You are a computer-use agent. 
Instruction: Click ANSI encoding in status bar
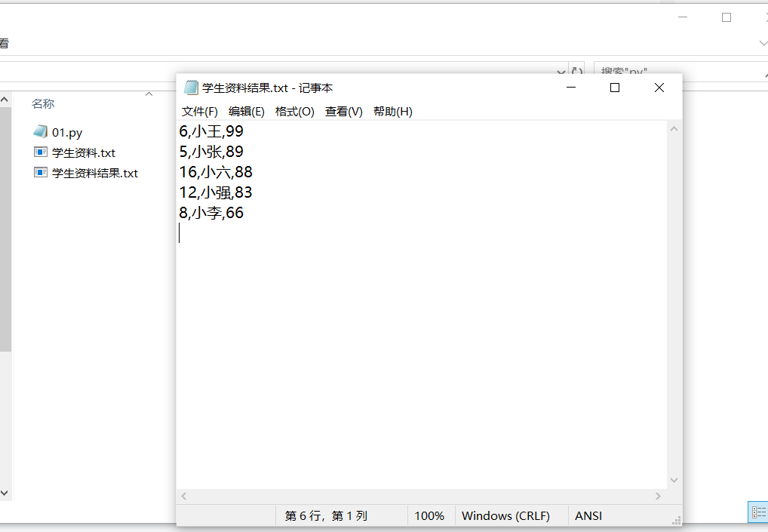[x=588, y=516]
